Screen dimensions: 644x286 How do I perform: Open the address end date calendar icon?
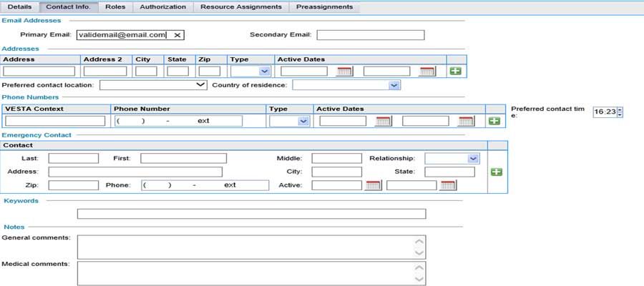pos(427,71)
